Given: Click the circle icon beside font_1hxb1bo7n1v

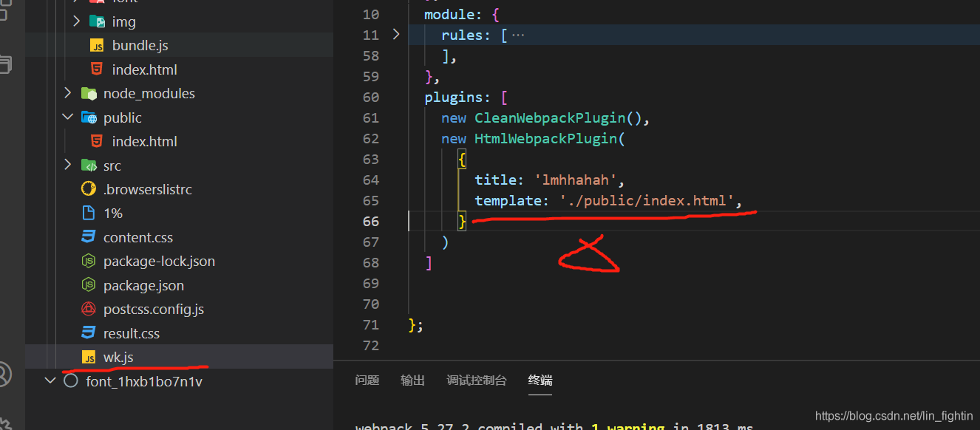Looking at the screenshot, I should tap(71, 381).
